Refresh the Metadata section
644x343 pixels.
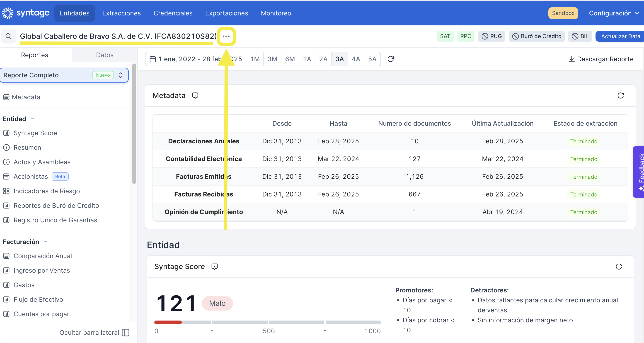point(620,95)
